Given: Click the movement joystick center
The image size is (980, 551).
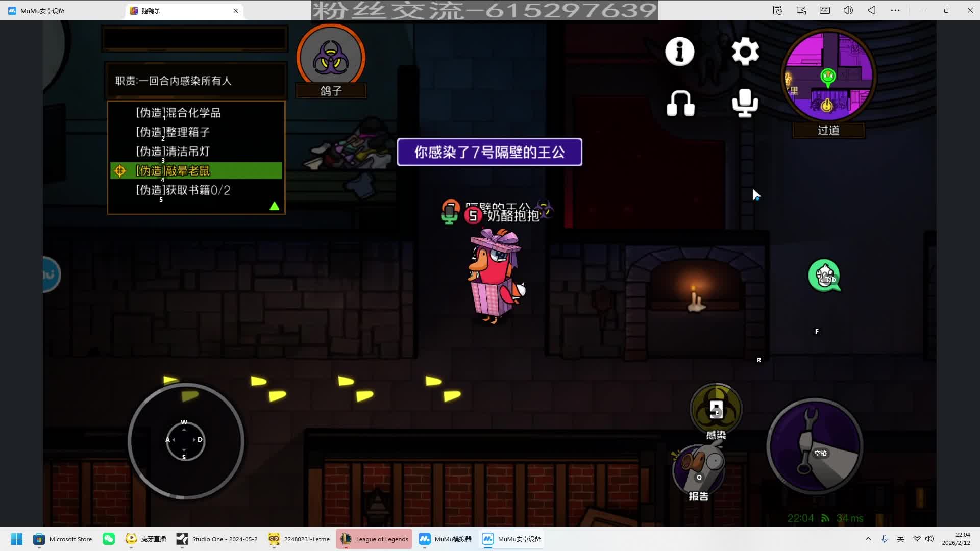Looking at the screenshot, I should click(x=185, y=441).
